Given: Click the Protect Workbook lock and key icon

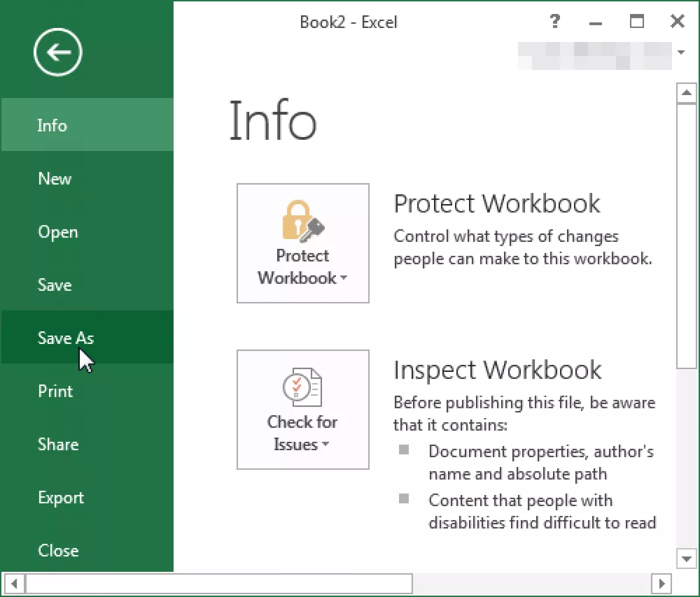Looking at the screenshot, I should point(303,221).
